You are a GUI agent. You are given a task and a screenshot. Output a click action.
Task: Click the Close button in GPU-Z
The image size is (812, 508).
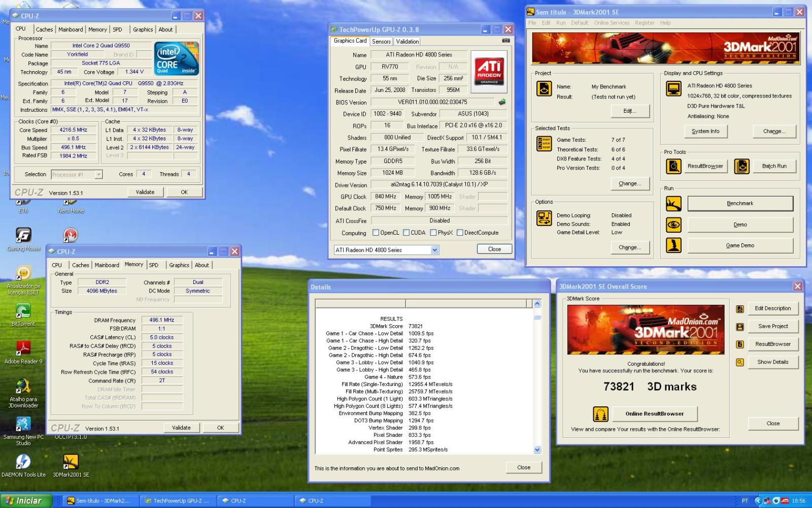[x=494, y=249]
